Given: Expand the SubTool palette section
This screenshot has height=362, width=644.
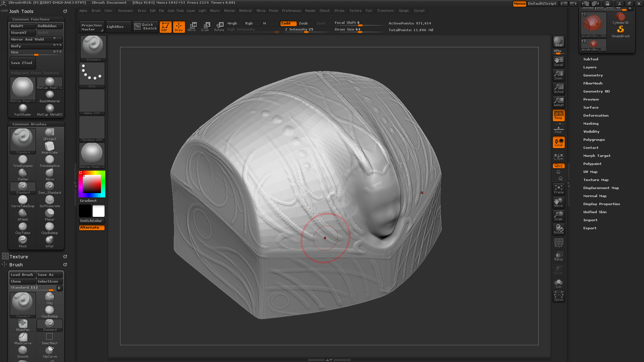Looking at the screenshot, I should coord(590,59).
